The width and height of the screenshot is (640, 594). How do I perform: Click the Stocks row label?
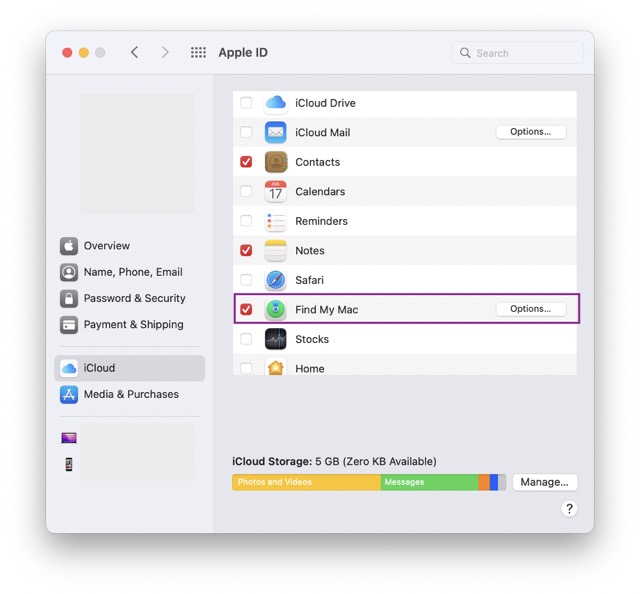[x=312, y=339]
